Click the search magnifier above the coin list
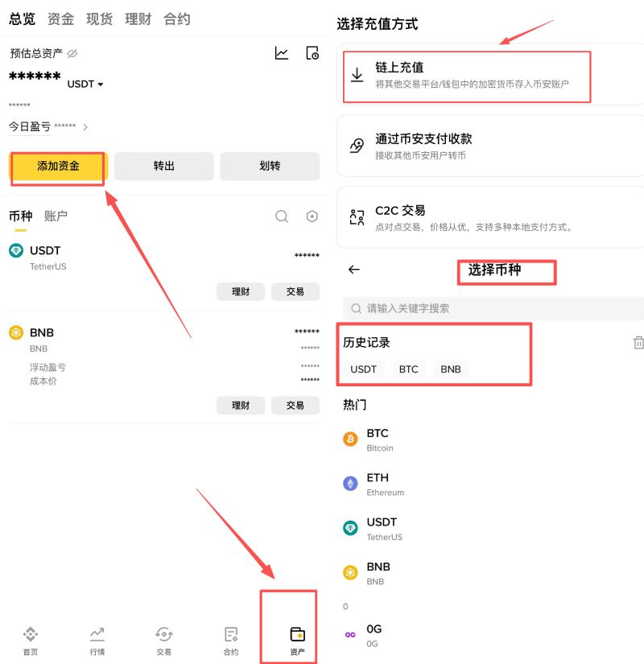Viewport: 644px width, 664px height. tap(281, 216)
